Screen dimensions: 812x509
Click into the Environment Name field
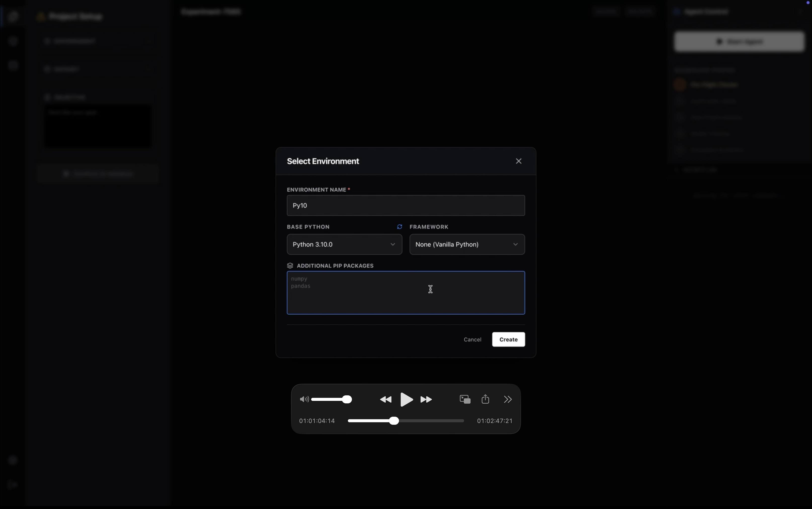point(405,205)
